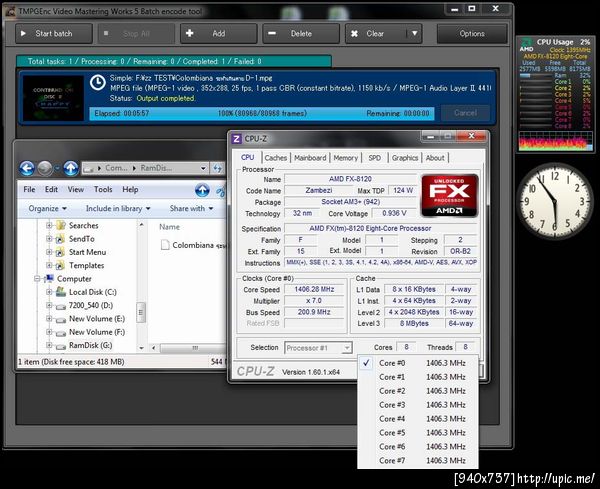Click the Ram usage bar in gadget

pos(536,76)
